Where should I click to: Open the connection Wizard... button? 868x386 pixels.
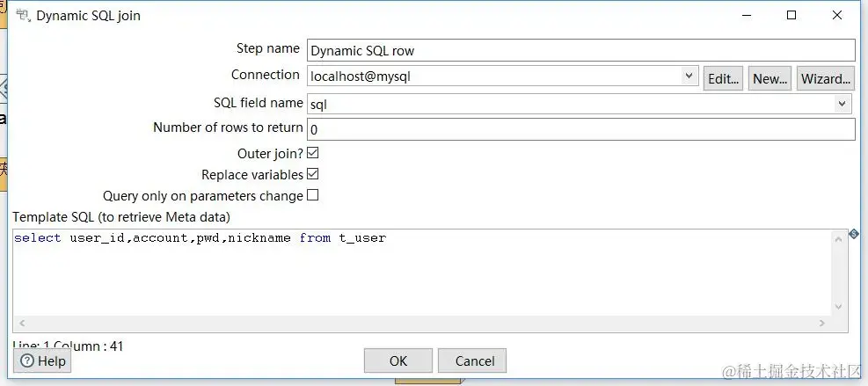[x=826, y=78]
